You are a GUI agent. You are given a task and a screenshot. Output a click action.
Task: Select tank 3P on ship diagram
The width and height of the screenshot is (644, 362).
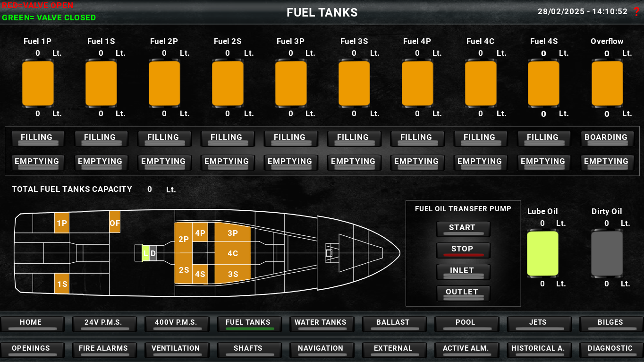(233, 233)
